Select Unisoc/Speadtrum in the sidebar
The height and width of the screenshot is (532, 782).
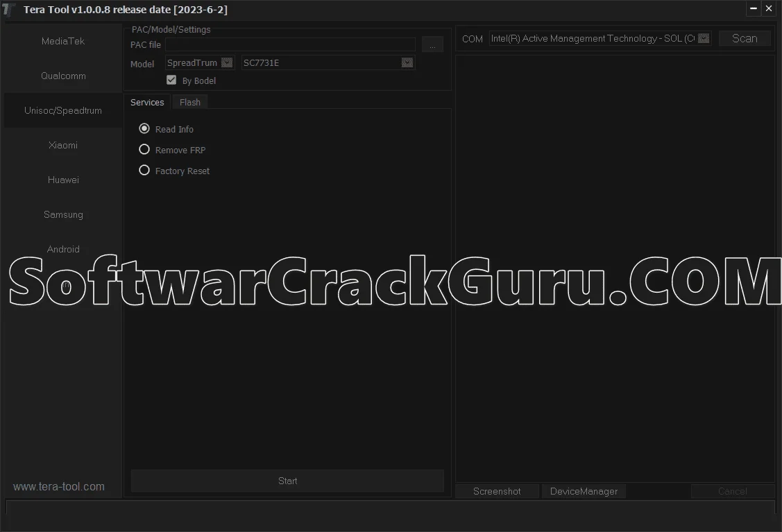(x=63, y=110)
